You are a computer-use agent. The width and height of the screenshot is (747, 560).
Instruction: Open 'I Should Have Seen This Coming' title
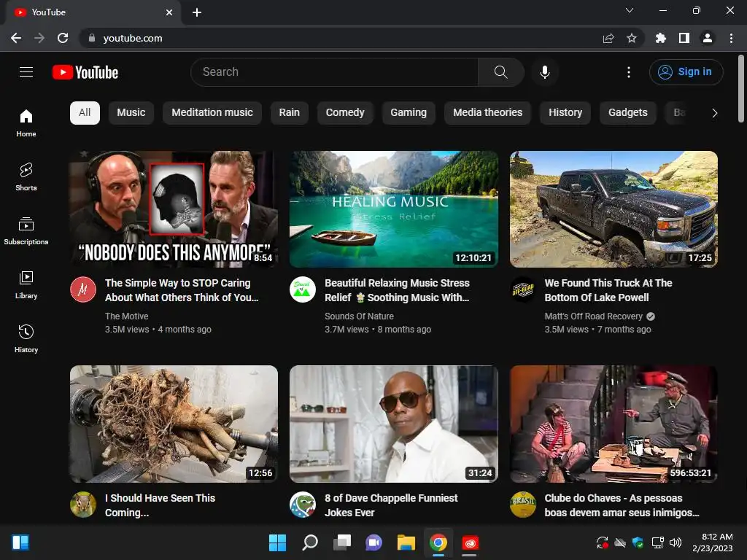(x=160, y=505)
